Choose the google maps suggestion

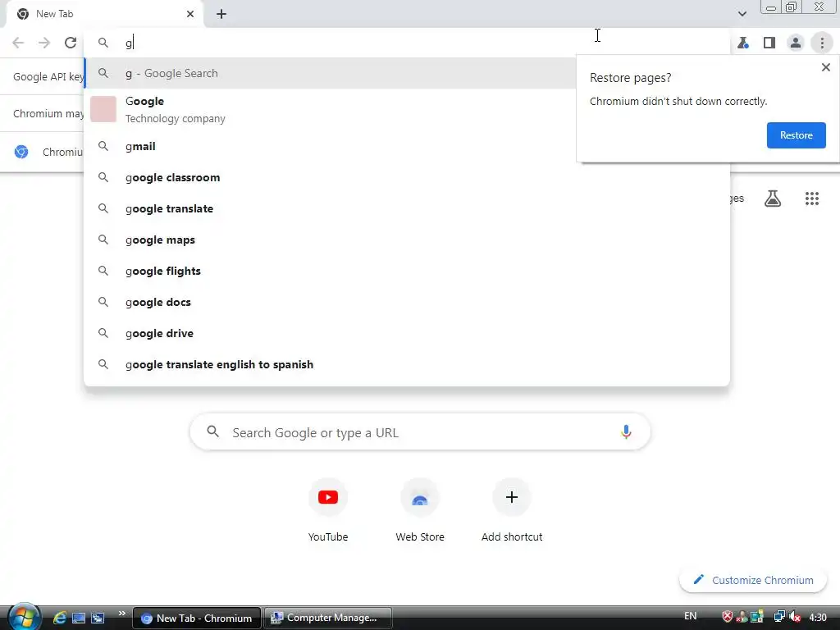click(407, 240)
